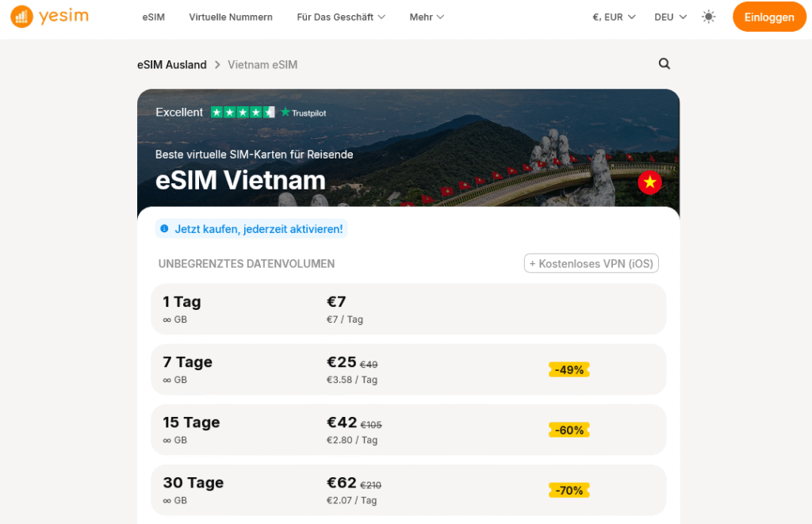Click the -49% discount badge
The width and height of the screenshot is (812, 524).
[x=569, y=369]
